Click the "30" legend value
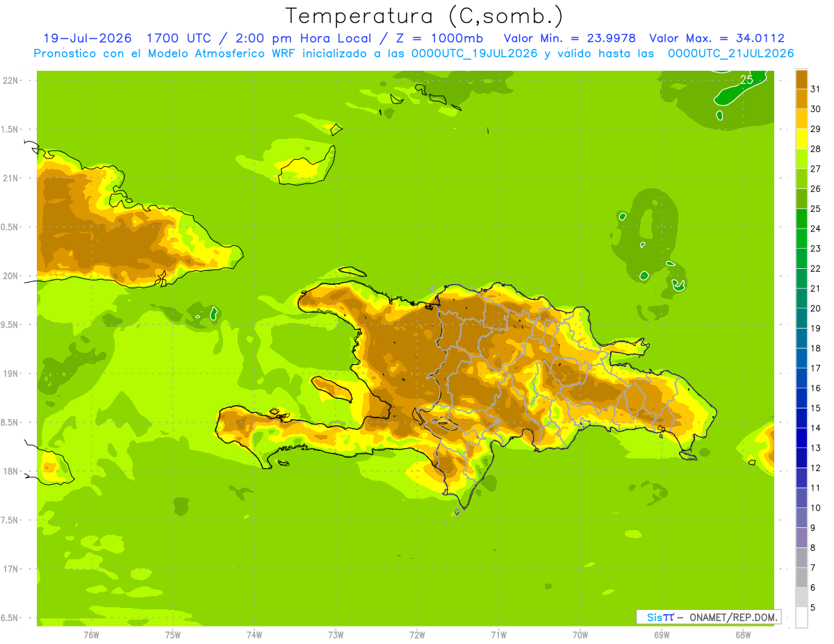The width and height of the screenshot is (834, 644). tap(816, 109)
